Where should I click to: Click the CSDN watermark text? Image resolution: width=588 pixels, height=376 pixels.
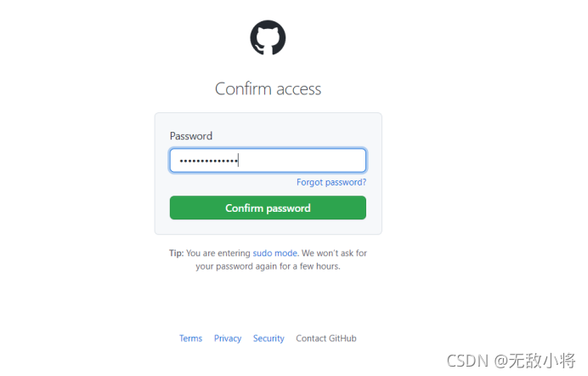pyautogui.click(x=467, y=361)
